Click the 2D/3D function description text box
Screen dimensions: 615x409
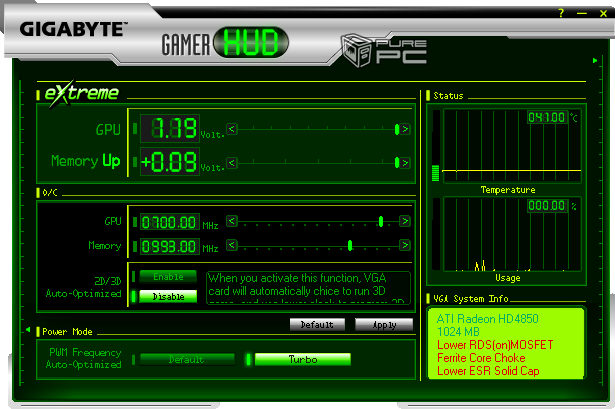(x=308, y=288)
